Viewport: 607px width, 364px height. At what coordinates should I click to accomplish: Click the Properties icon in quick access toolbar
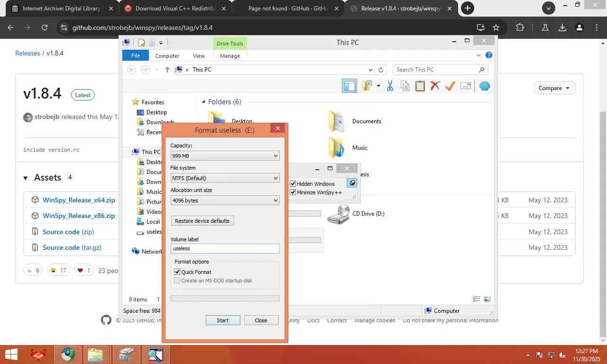(x=141, y=43)
